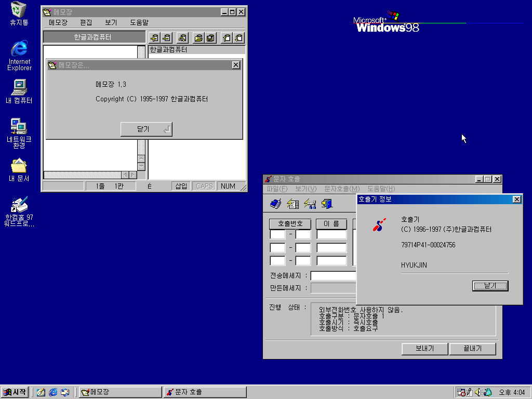Click the first row pager prefix field
532x399 pixels.
[277, 234]
